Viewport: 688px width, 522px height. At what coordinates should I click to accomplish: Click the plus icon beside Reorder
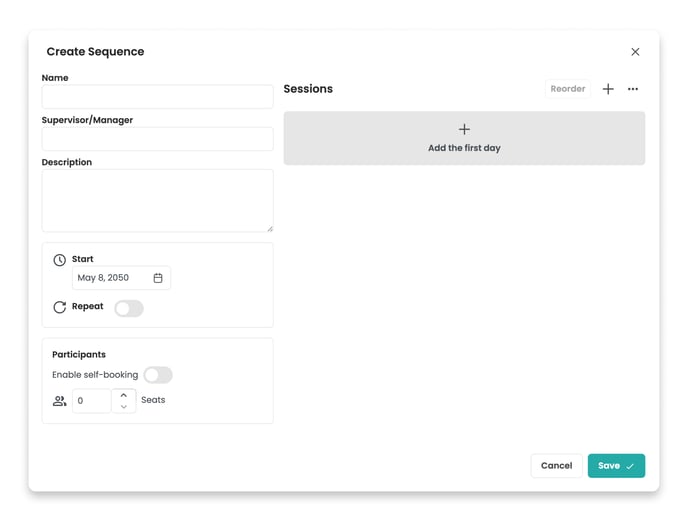tap(608, 89)
